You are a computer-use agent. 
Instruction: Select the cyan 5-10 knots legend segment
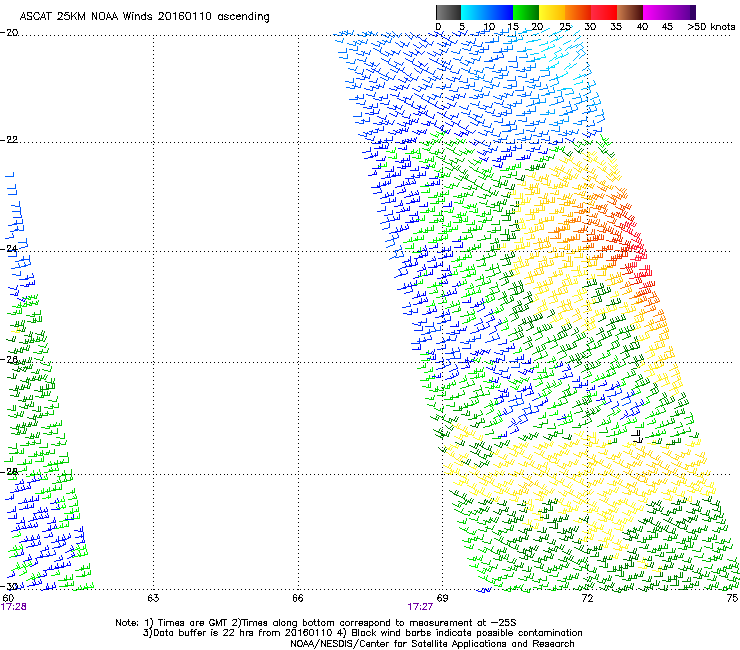[x=474, y=12]
